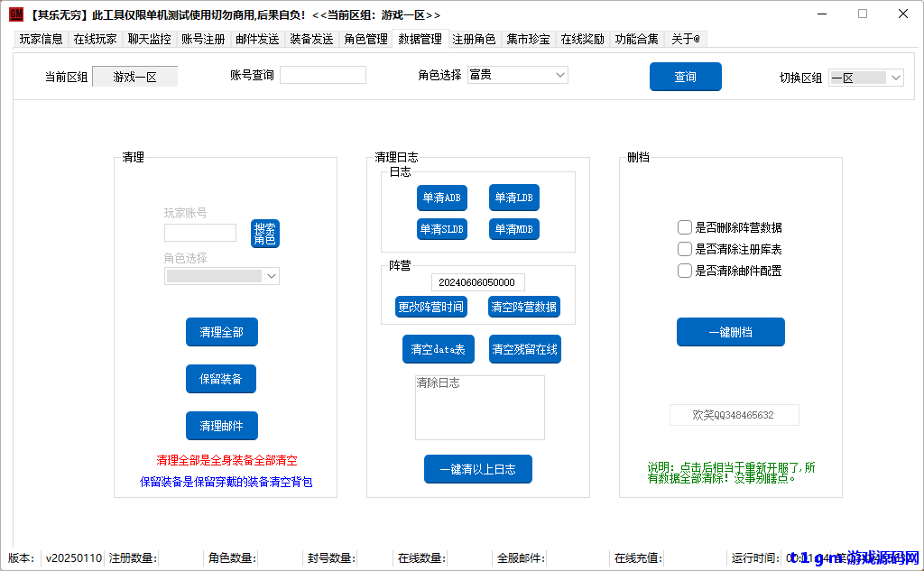Toggle the 是否清除邮件配置 checkbox
The height and width of the screenshot is (571, 924).
click(x=685, y=271)
